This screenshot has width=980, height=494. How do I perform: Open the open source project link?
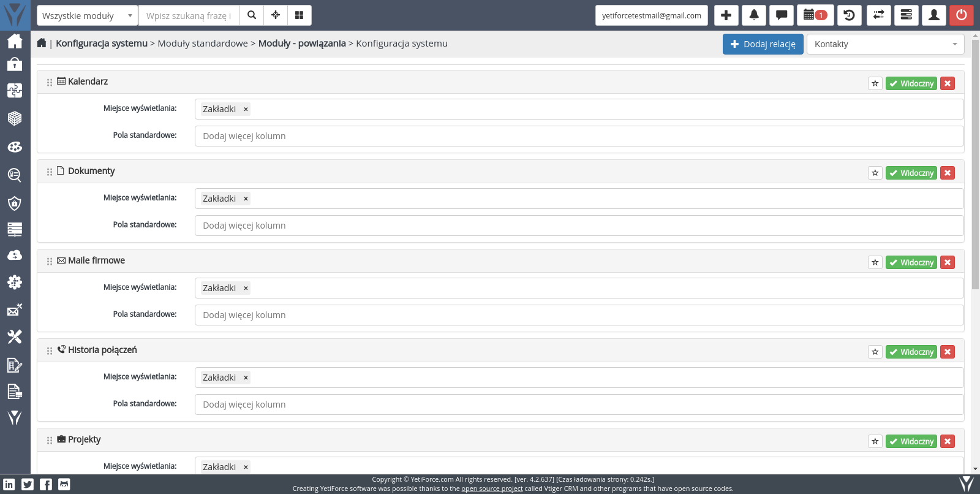(x=492, y=488)
